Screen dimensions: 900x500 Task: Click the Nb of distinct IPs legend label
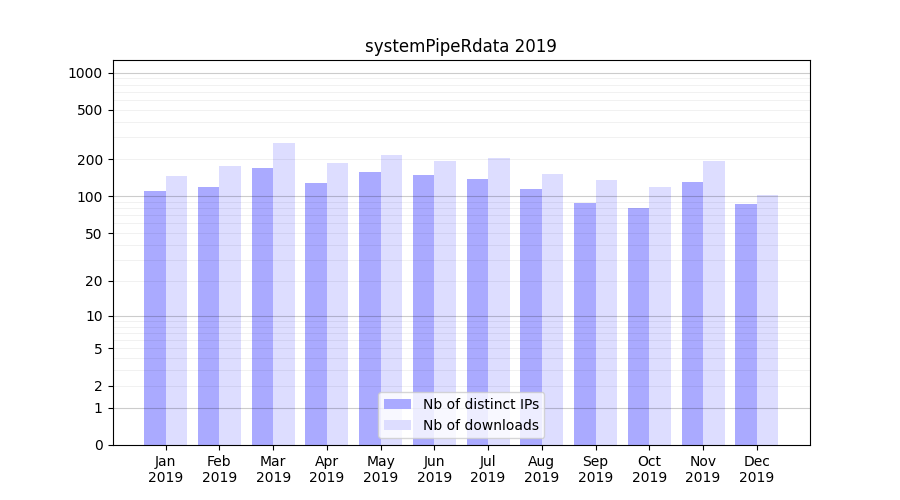[480, 404]
